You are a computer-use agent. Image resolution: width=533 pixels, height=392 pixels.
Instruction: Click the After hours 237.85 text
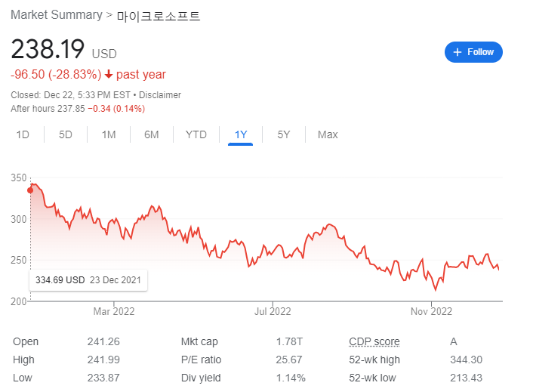[48, 109]
